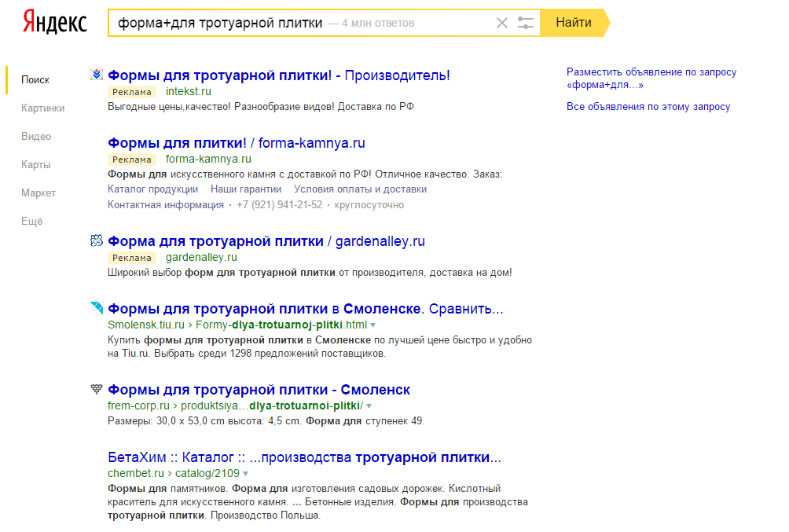Screen dimensions: 789x532
Task: Open Формы для плитки! / forma-kamnya.ru result
Action: coord(237,142)
